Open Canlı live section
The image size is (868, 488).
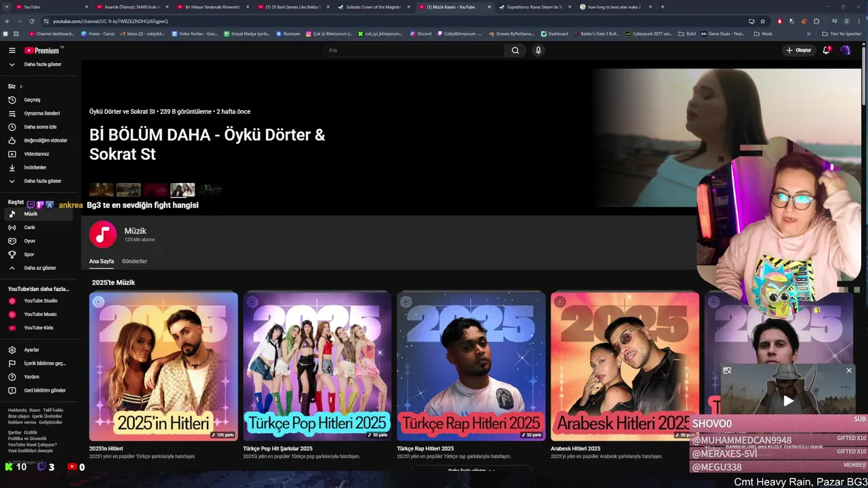[39, 227]
